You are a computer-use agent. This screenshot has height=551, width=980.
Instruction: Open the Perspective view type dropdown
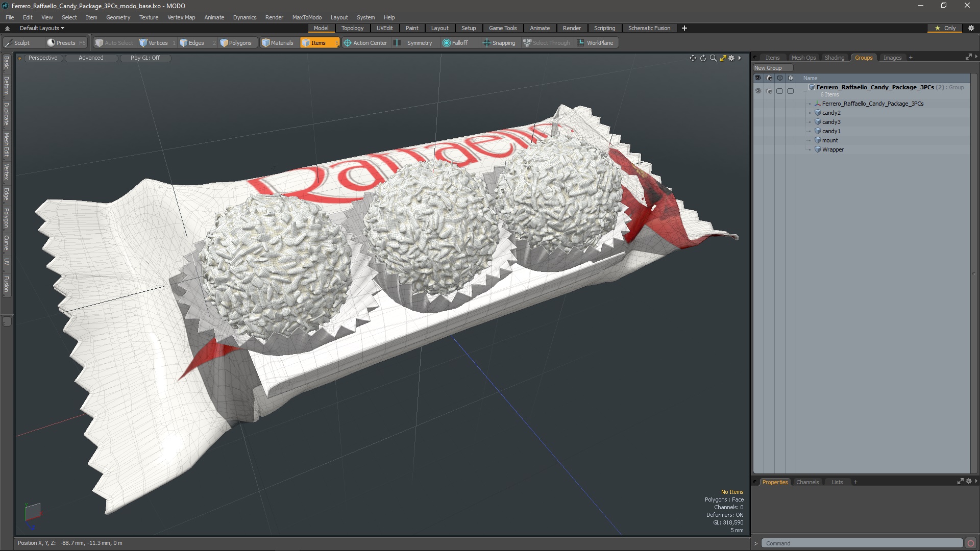[x=43, y=58]
